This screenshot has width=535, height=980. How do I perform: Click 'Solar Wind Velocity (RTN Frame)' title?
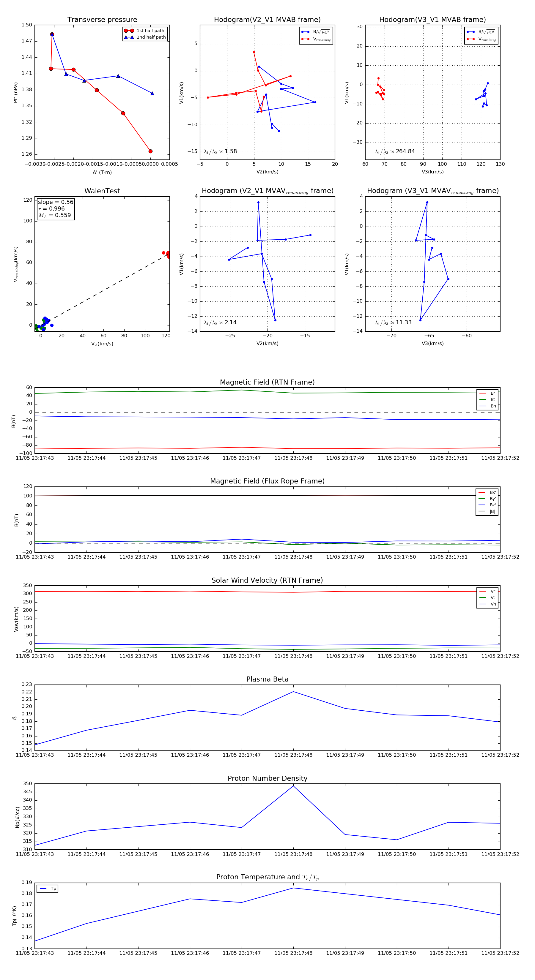(267, 580)
